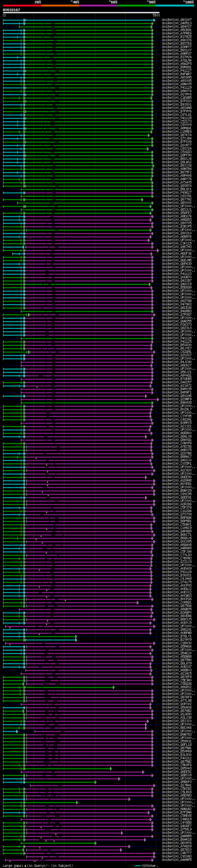
Task: Select the UniRef100_B7FGS0 label
Action: [176, 101]
